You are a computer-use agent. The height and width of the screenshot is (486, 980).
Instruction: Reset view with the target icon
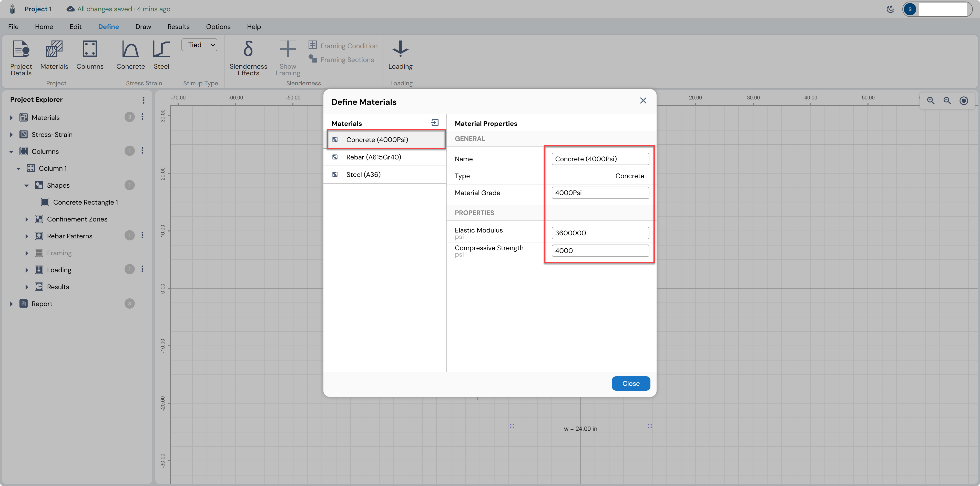click(x=964, y=100)
